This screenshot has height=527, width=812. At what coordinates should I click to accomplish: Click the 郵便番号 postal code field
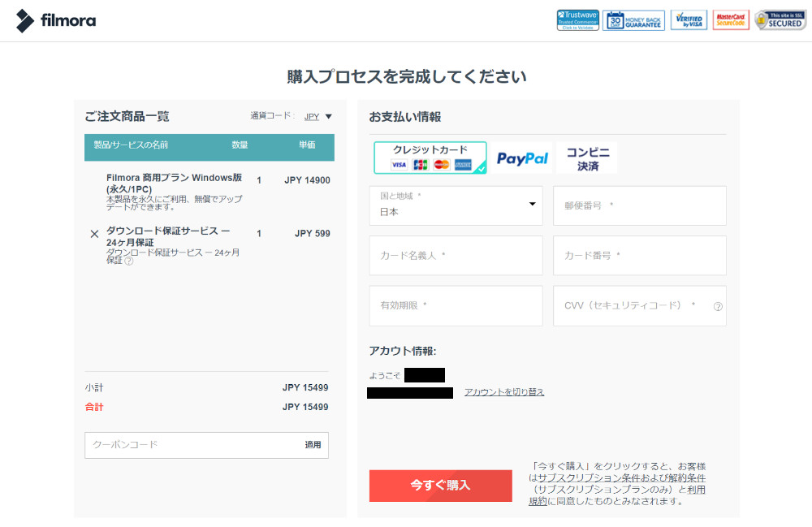640,205
